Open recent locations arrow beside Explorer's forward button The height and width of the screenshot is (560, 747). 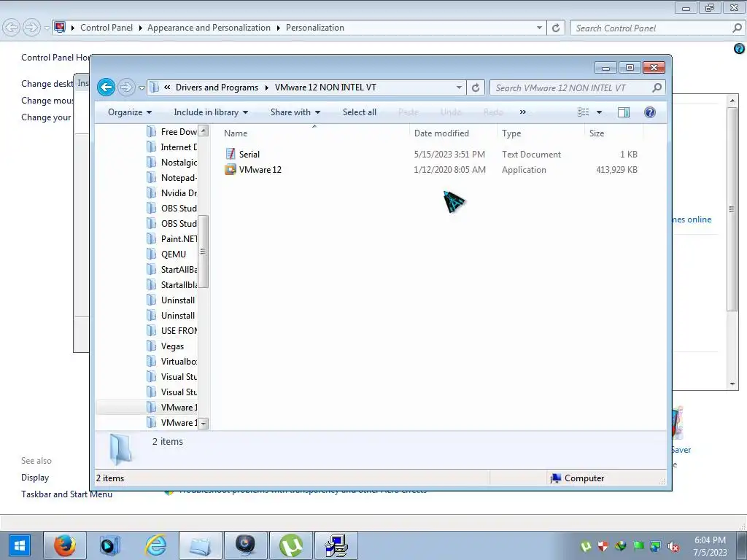tap(142, 87)
